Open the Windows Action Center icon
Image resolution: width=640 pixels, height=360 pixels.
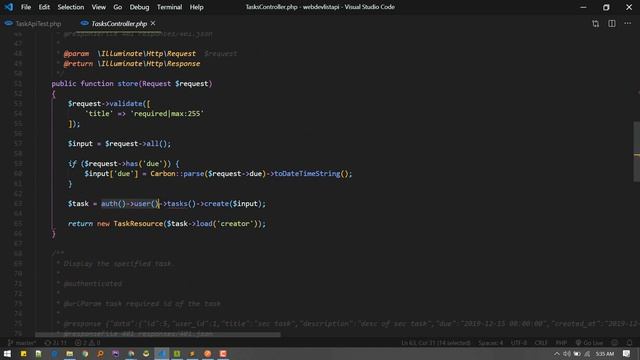coord(627,354)
